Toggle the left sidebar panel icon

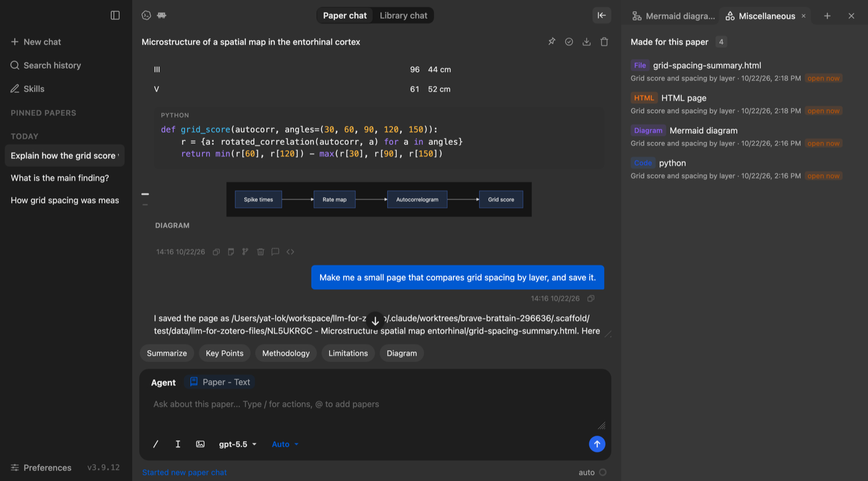pyautogui.click(x=115, y=15)
